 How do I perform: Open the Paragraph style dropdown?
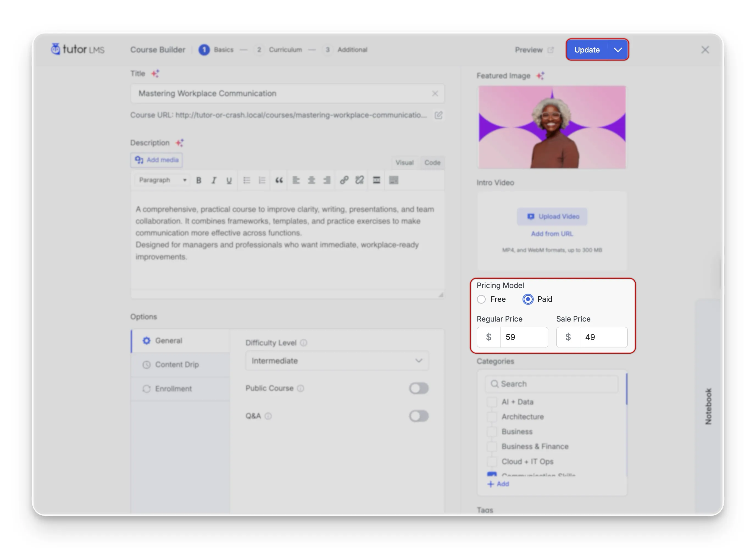[x=161, y=180]
